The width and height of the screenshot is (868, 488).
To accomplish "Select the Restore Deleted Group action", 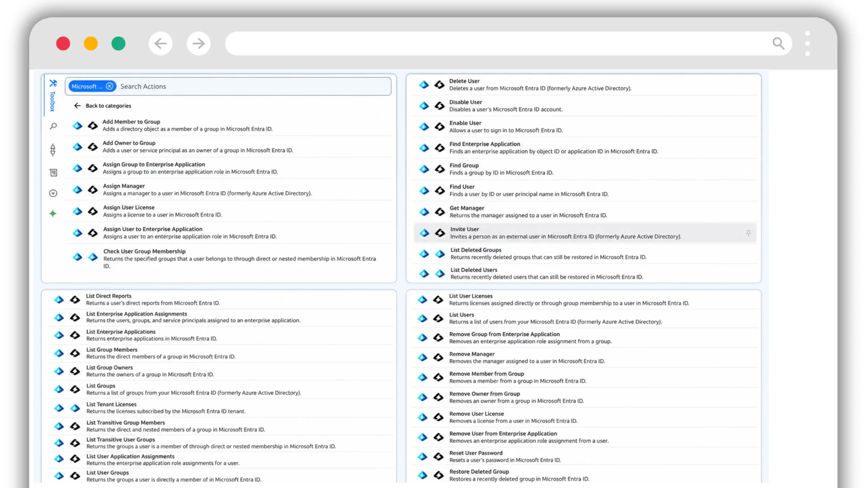I will tap(585, 475).
